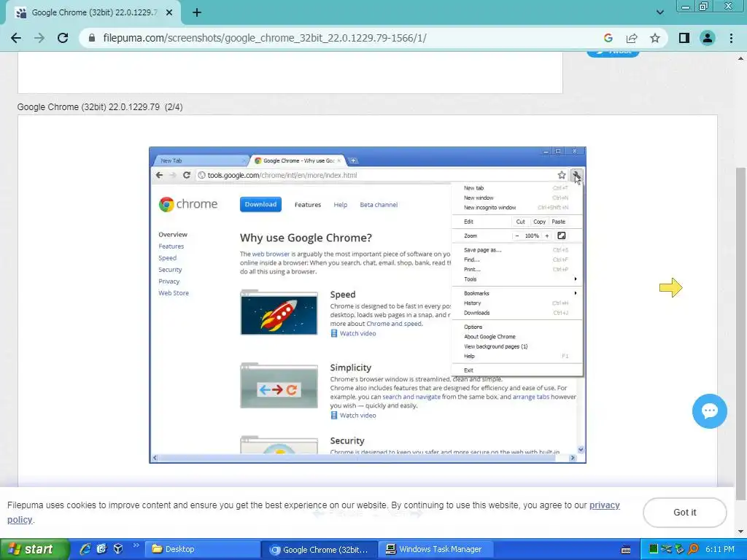View site information via the lock icon

(x=93, y=38)
